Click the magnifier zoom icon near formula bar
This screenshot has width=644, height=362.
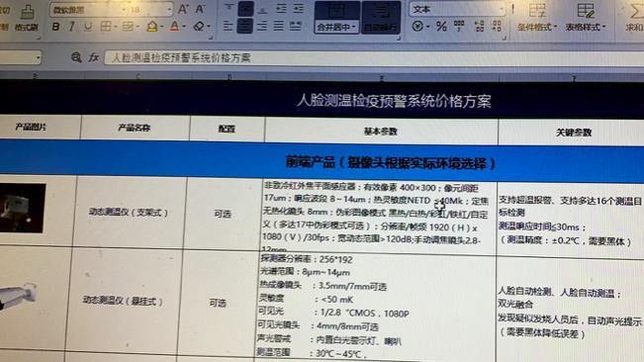76,57
